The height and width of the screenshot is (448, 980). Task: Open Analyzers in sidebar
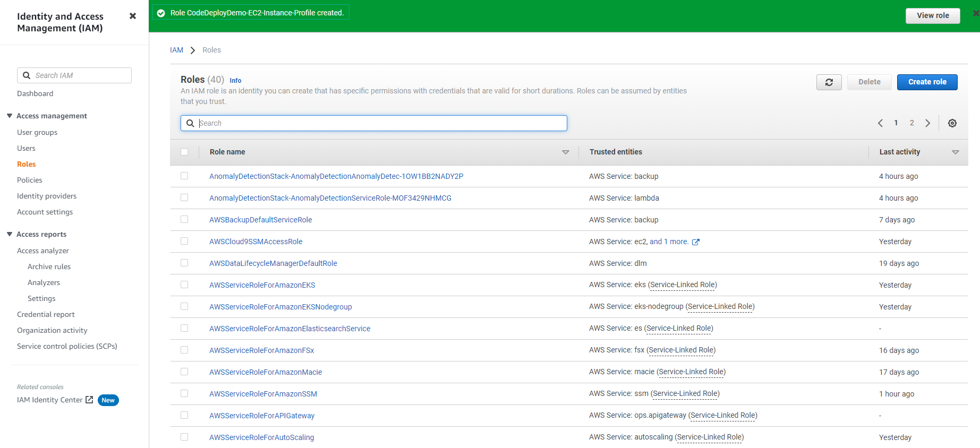click(x=44, y=282)
